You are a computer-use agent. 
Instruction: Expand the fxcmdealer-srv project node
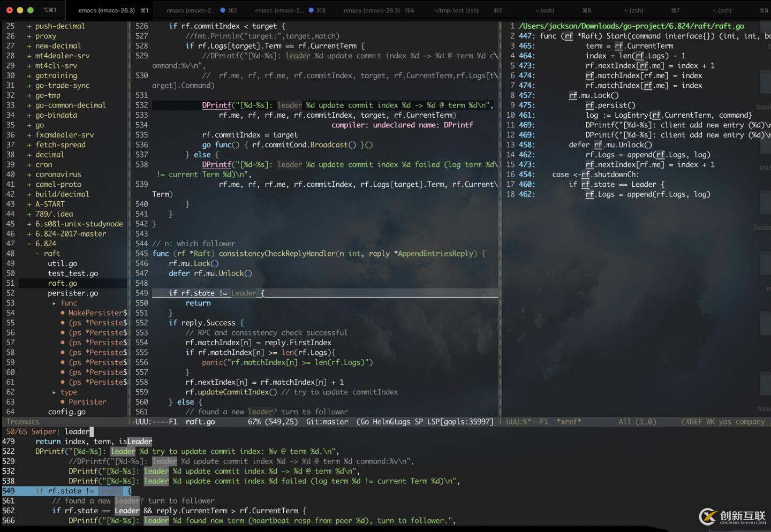click(x=29, y=135)
